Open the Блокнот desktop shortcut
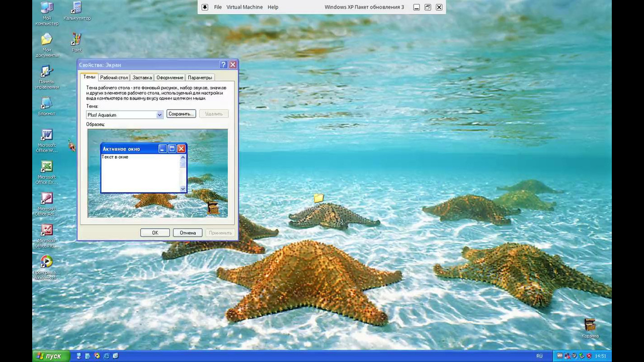Image resolution: width=644 pixels, height=362 pixels. pyautogui.click(x=46, y=104)
